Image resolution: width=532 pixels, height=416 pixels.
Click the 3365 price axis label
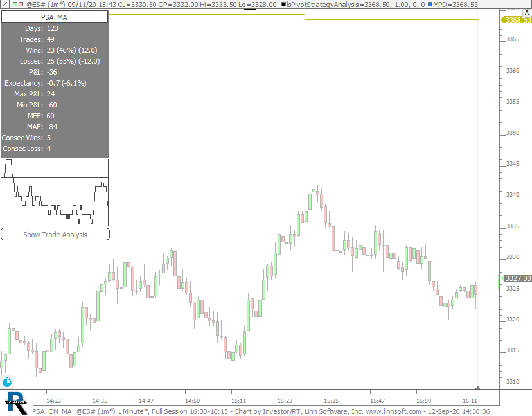(513, 39)
